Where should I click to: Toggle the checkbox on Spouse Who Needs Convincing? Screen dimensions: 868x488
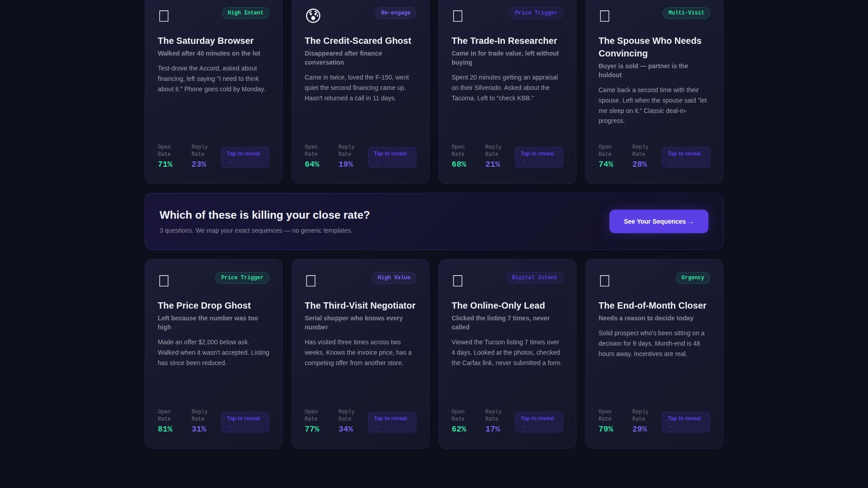tap(604, 16)
